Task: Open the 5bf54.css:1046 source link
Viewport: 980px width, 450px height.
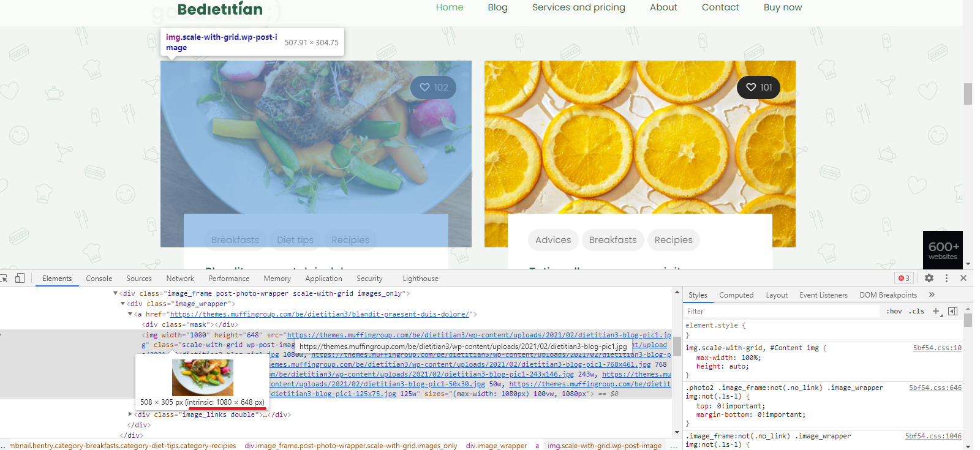Action: click(x=933, y=436)
